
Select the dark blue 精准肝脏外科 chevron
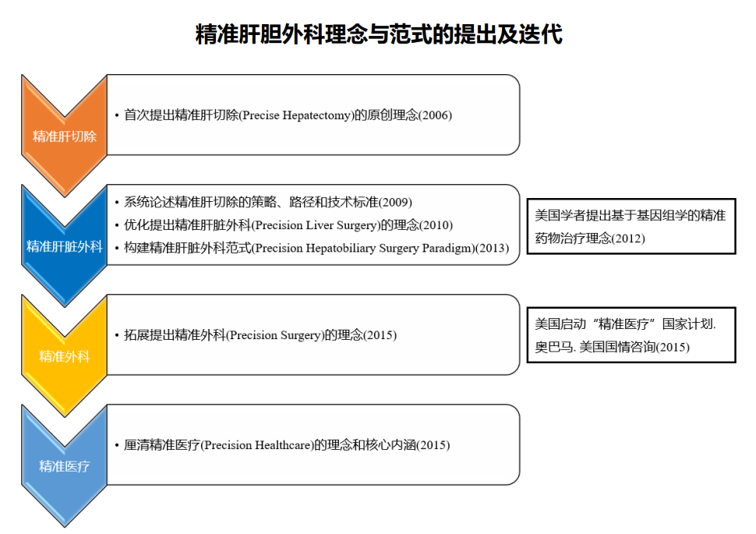64,246
